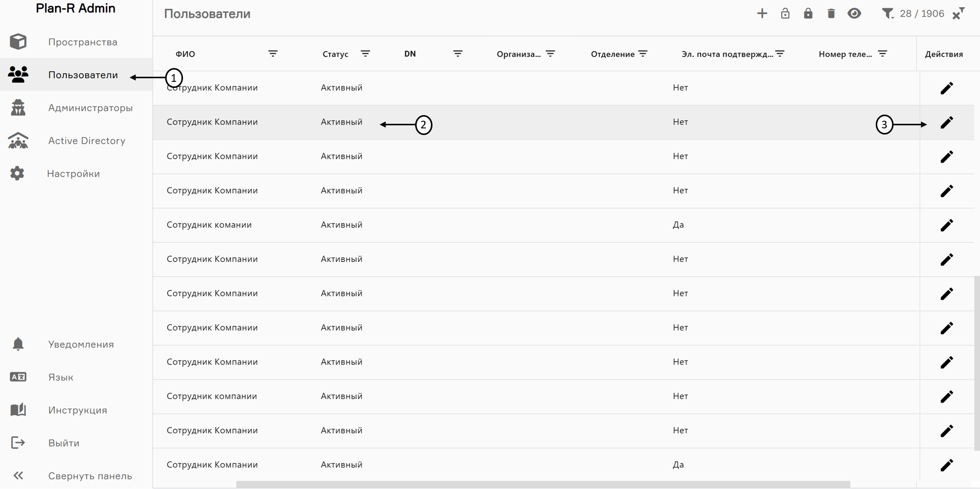The image size is (980, 489).
Task: Open the Статус column filter
Action: (365, 54)
